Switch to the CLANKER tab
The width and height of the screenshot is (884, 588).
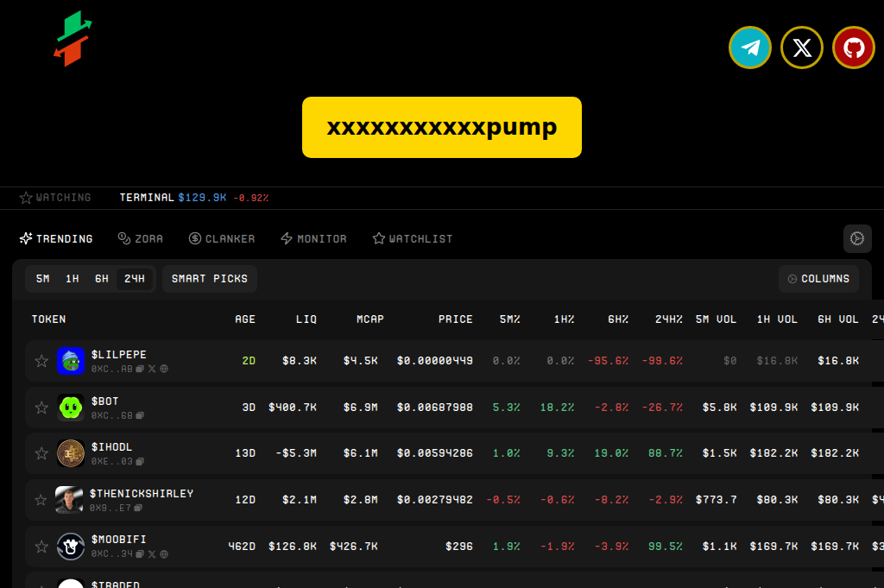[222, 238]
